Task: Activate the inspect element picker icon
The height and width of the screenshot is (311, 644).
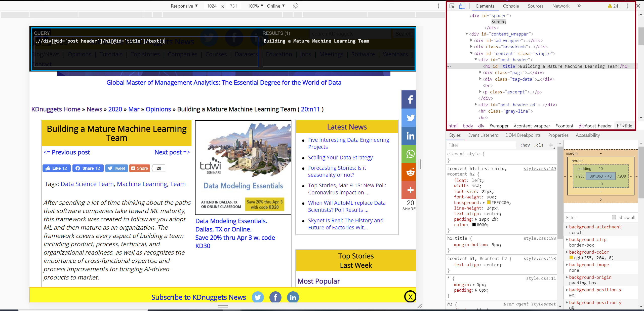Action: tap(452, 6)
